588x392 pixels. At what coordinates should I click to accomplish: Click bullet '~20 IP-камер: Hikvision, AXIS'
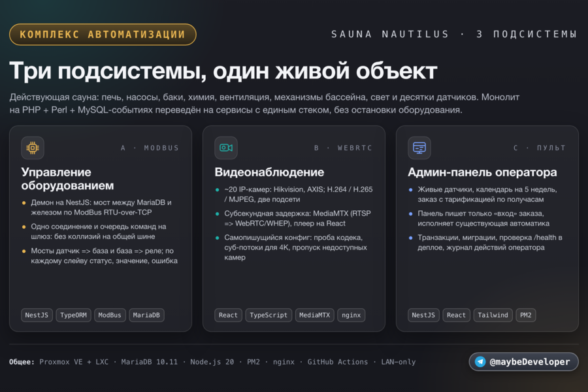point(299,194)
